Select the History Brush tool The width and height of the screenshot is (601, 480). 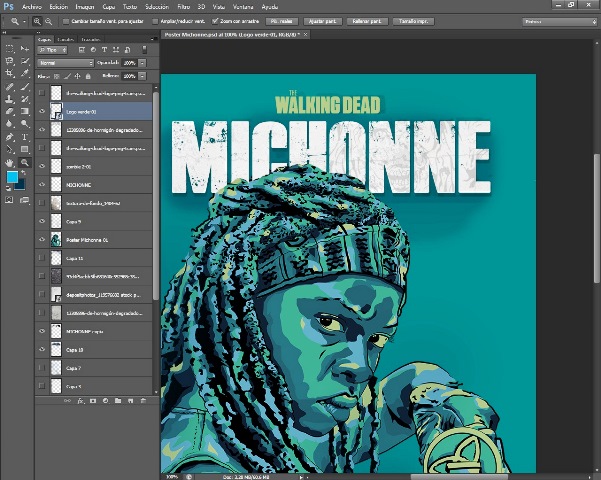(x=25, y=99)
